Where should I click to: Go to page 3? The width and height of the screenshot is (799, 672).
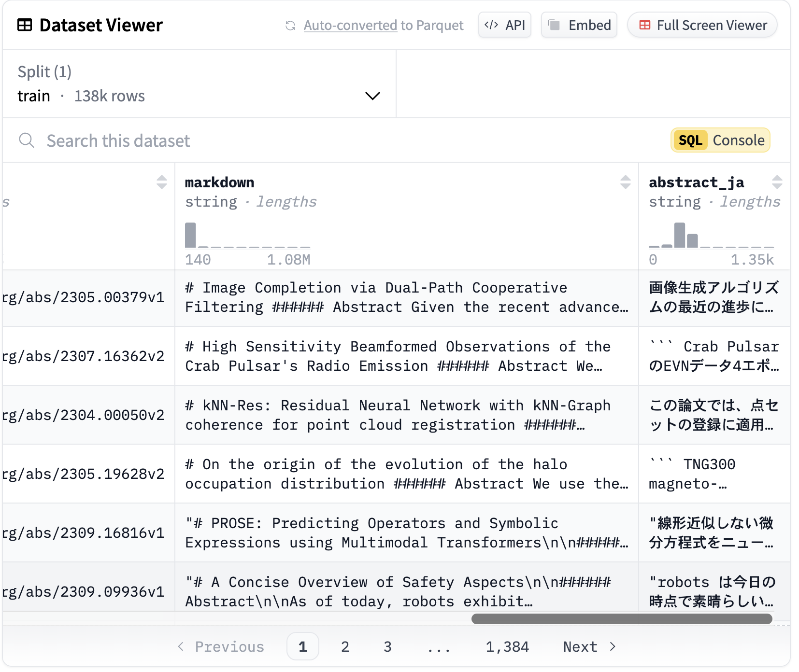pyautogui.click(x=387, y=647)
